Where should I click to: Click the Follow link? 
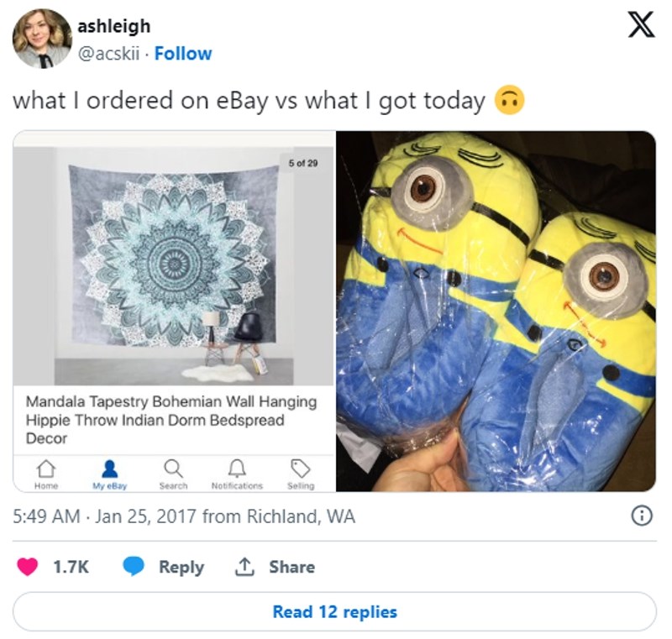point(183,54)
